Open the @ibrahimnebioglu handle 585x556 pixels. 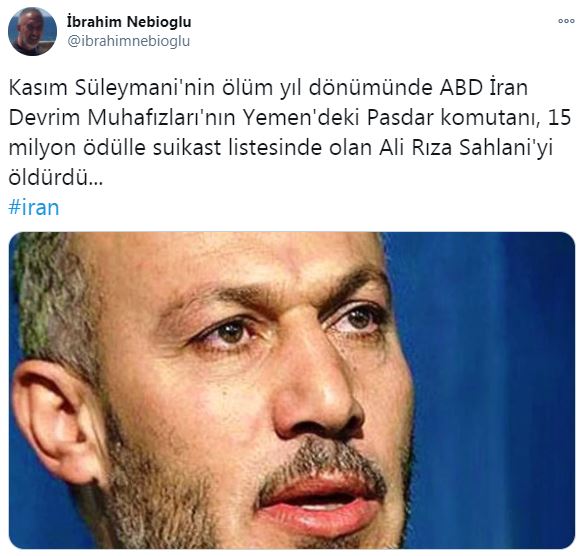coord(128,41)
